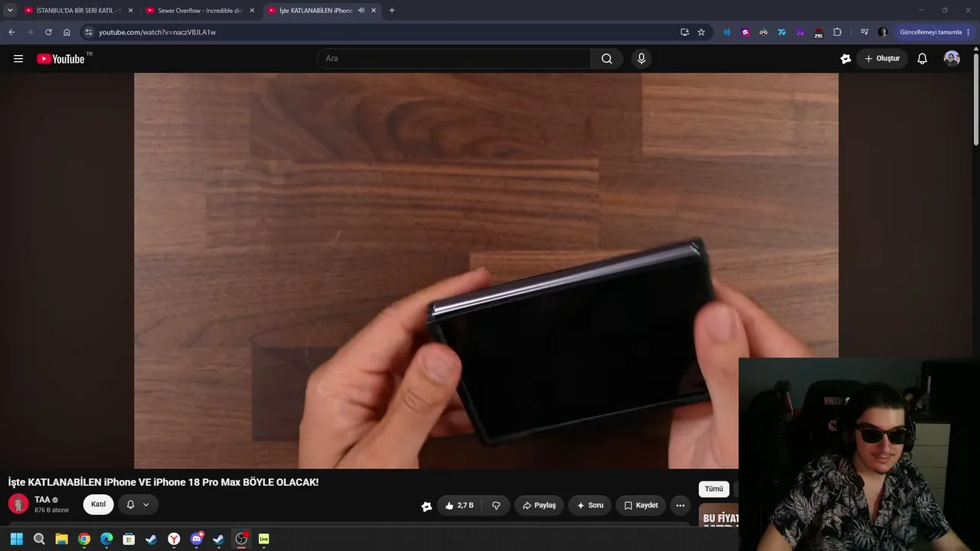Click the install app icon in address bar
980x551 pixels.
(x=684, y=32)
